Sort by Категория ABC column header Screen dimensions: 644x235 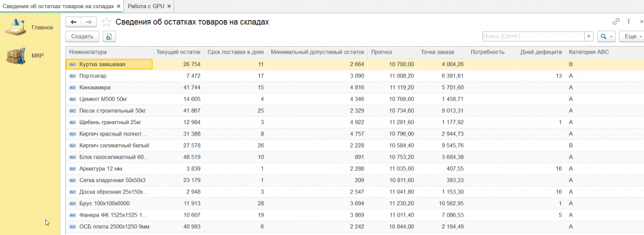coord(582,52)
